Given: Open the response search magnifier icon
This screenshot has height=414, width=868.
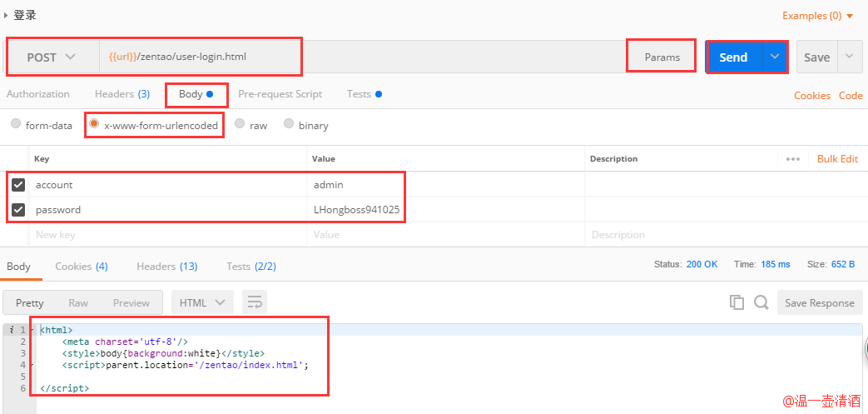Looking at the screenshot, I should tap(761, 302).
